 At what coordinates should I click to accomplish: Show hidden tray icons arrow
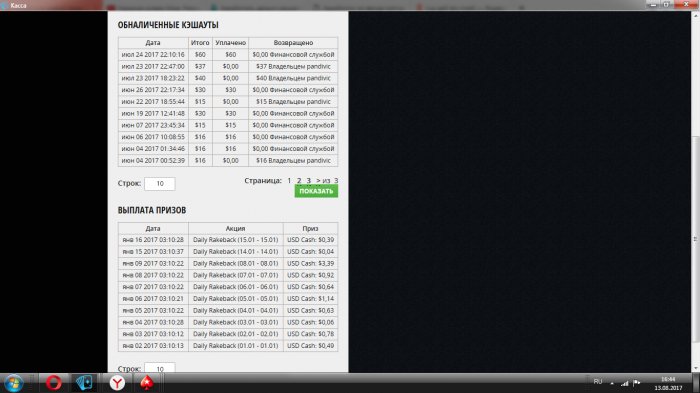click(612, 383)
